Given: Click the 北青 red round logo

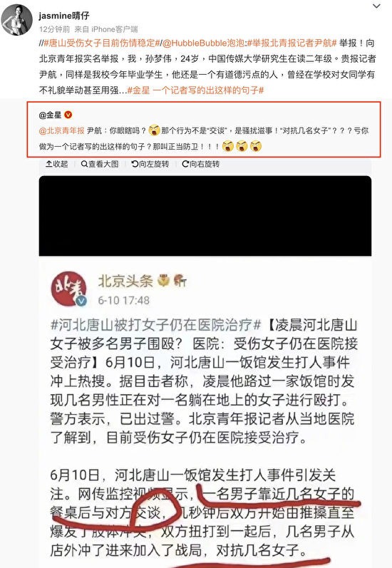Looking at the screenshot, I should (68, 289).
